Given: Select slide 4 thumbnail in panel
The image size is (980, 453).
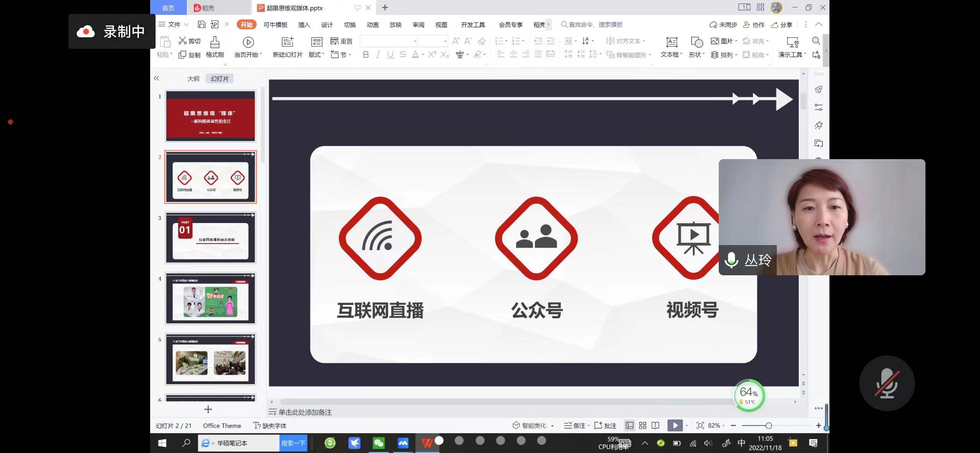Looking at the screenshot, I should pyautogui.click(x=211, y=299).
